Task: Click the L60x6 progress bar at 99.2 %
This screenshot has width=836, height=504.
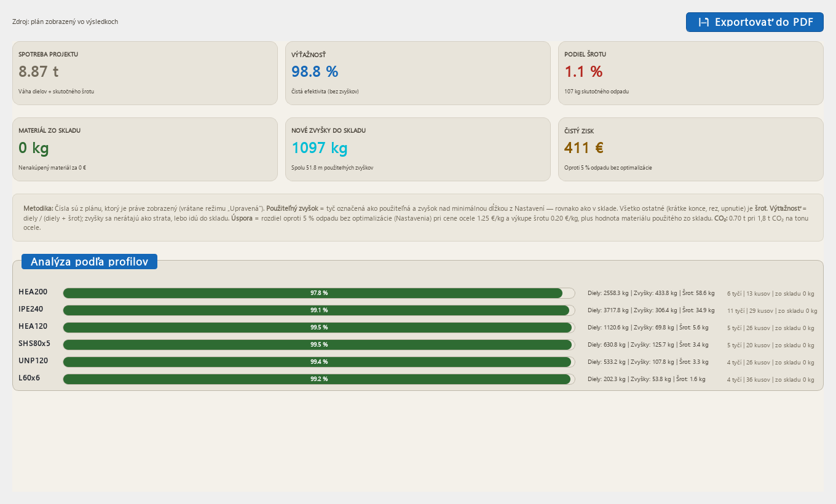Action: click(x=319, y=379)
